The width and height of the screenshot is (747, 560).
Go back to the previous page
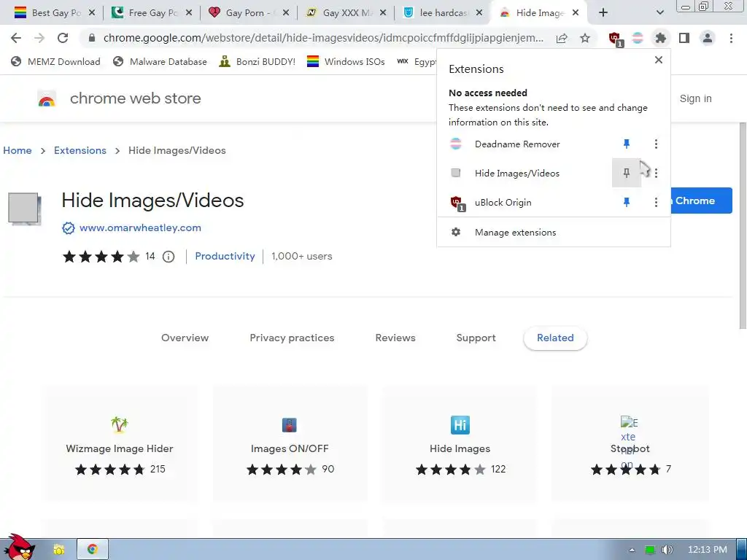point(16,38)
